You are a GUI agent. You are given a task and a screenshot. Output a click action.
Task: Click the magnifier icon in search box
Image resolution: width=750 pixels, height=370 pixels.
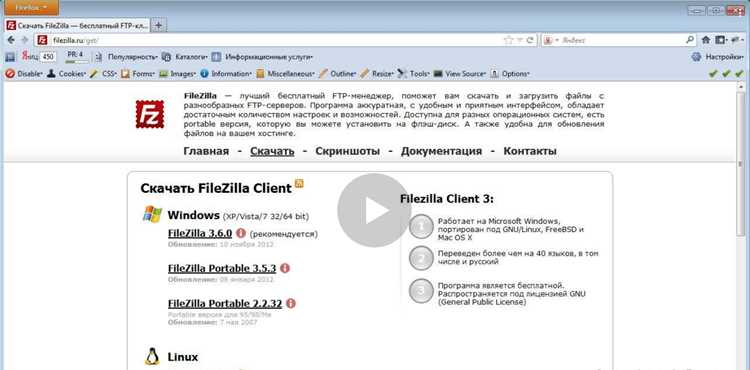pyautogui.click(x=690, y=40)
